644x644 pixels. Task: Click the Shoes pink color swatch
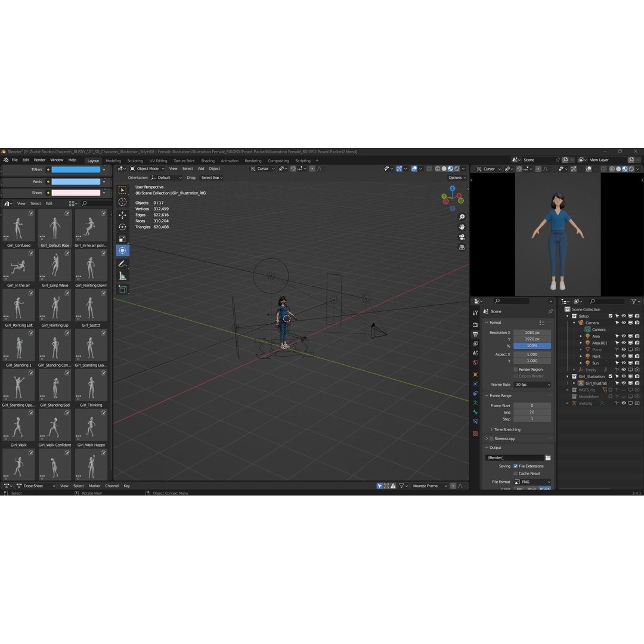point(76,193)
